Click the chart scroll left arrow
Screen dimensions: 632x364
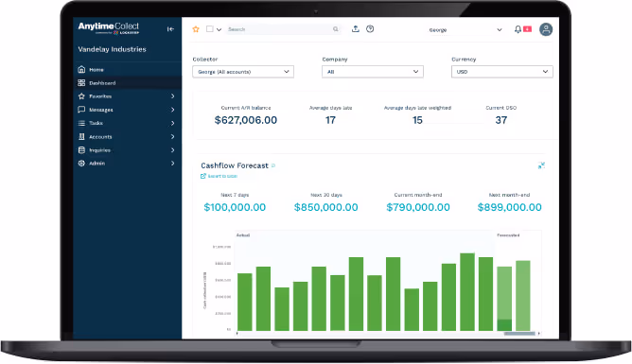pyautogui.click(x=237, y=334)
